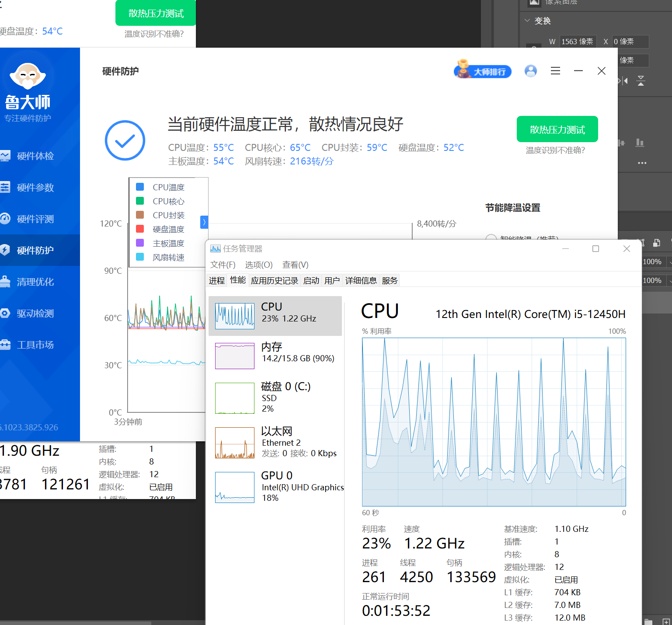The height and width of the screenshot is (625, 672).
Task: Click the new layer plus icon in Photoshop
Action: tap(666, 621)
